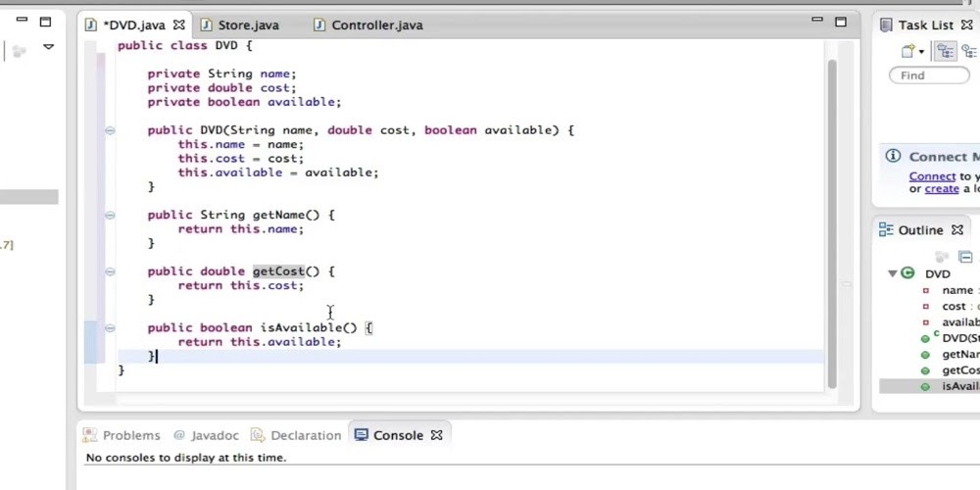The width and height of the screenshot is (980, 490).
Task: Click the Find field in Task List
Action: pos(928,75)
